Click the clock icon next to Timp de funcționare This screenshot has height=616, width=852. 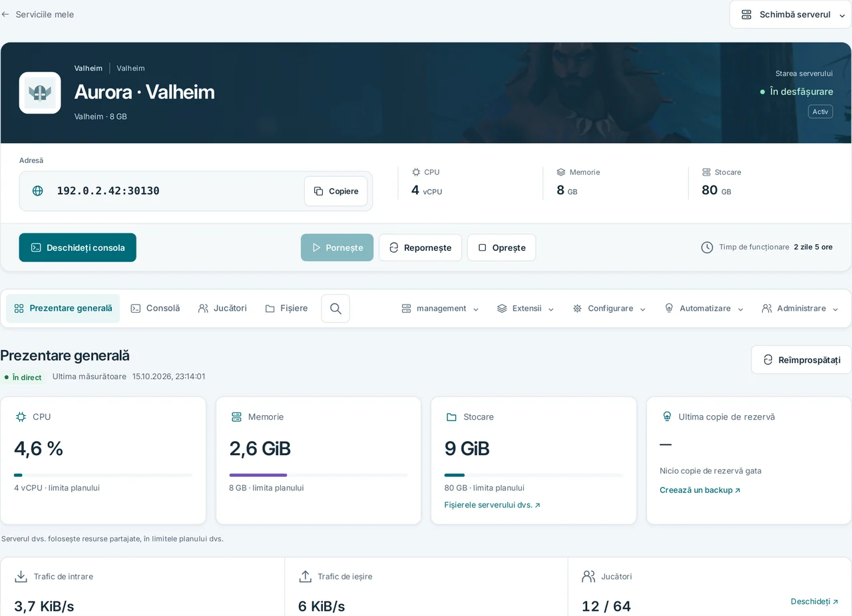click(707, 247)
